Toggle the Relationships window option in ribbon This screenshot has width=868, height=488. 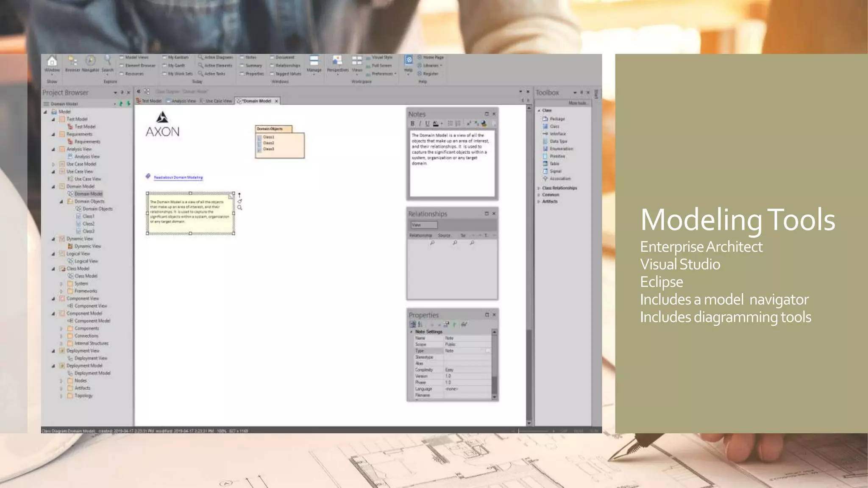pos(285,66)
